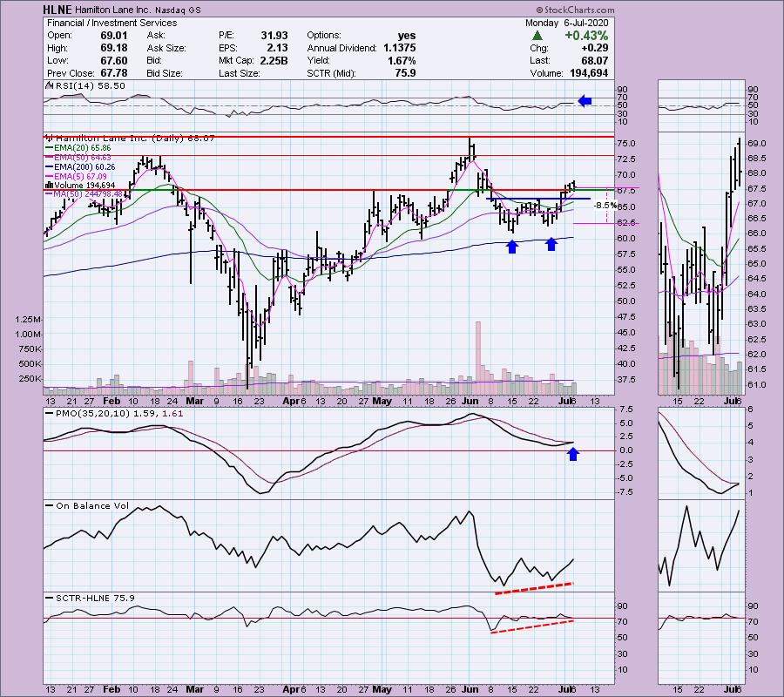The width and height of the screenshot is (784, 697).
Task: Click the 'EMA(5) 67.09' legend entry
Action: click(80, 177)
